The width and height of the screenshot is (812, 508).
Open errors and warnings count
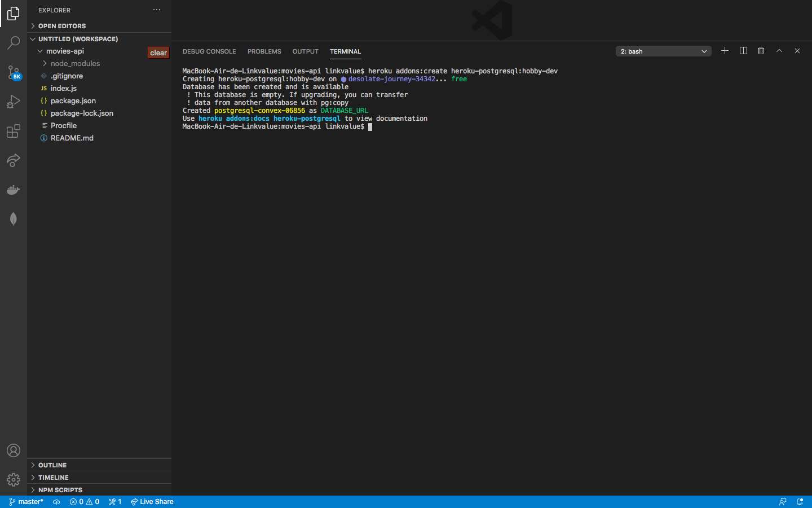(x=85, y=502)
